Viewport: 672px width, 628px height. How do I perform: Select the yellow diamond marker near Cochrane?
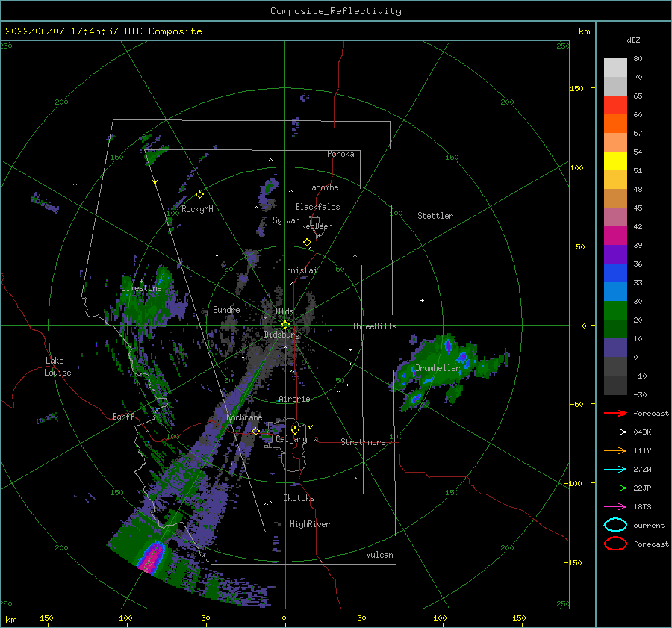[x=255, y=432]
